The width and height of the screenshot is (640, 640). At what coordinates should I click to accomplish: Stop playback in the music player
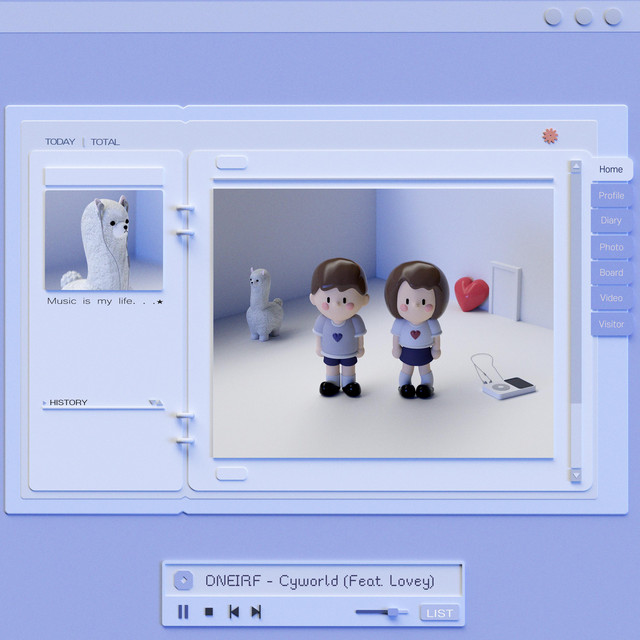[209, 612]
